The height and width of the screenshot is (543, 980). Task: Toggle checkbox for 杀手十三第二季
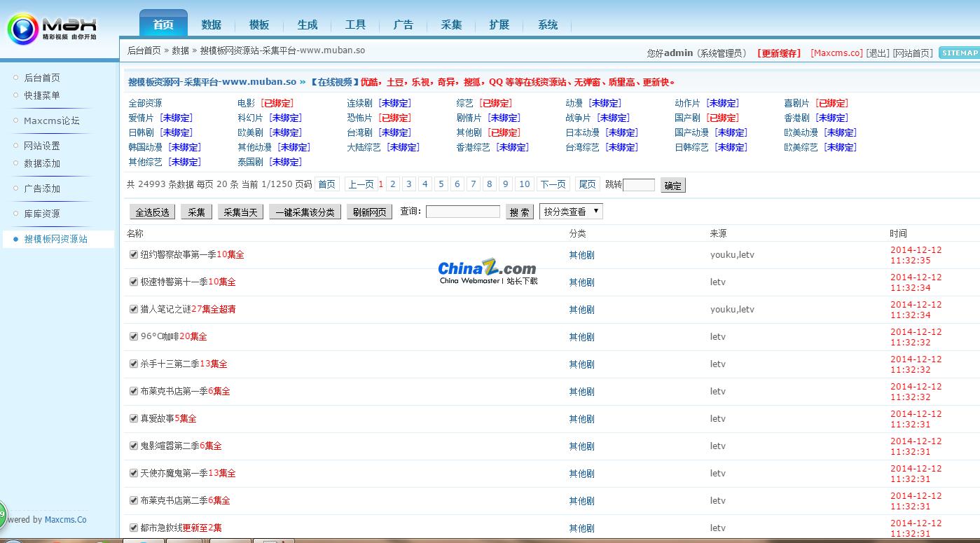coord(134,364)
